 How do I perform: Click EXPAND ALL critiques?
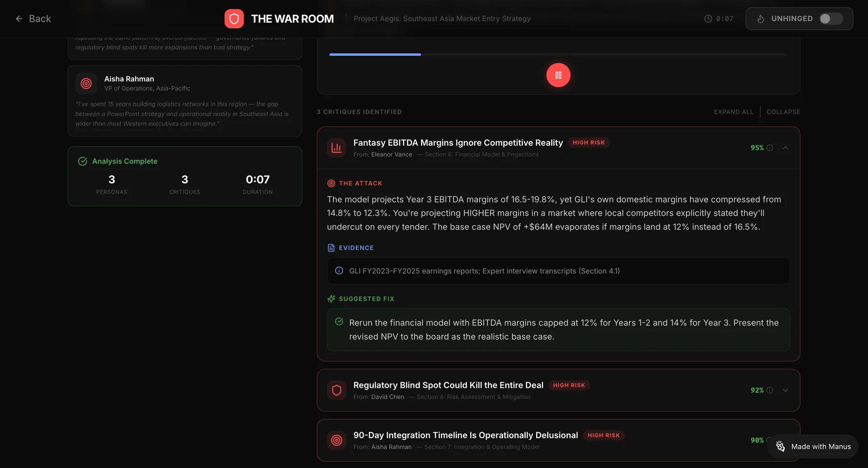click(x=733, y=112)
